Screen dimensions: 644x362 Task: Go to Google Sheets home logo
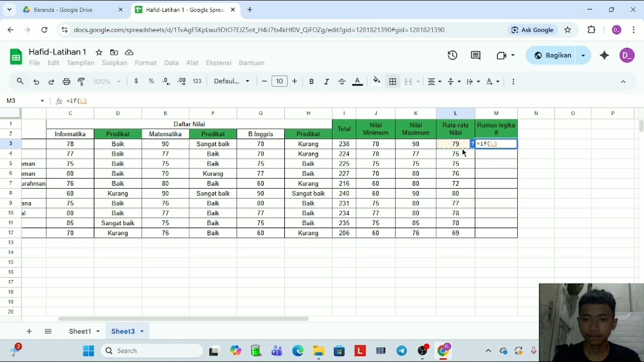click(16, 57)
